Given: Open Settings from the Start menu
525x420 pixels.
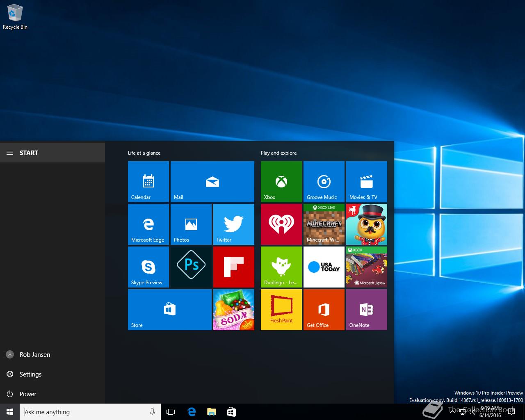Looking at the screenshot, I should click(x=52, y=374).
